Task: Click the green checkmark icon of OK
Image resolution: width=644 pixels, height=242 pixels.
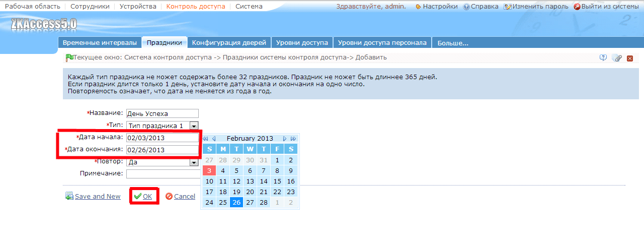Action: tap(137, 196)
